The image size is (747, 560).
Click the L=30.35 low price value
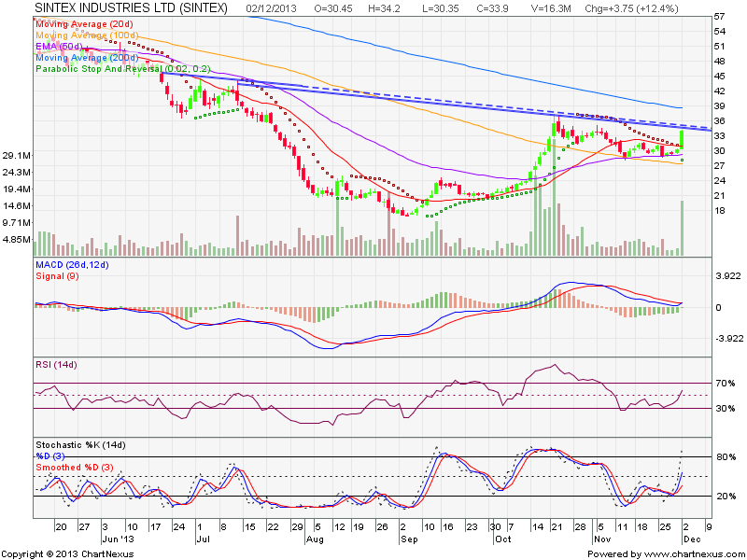click(440, 8)
